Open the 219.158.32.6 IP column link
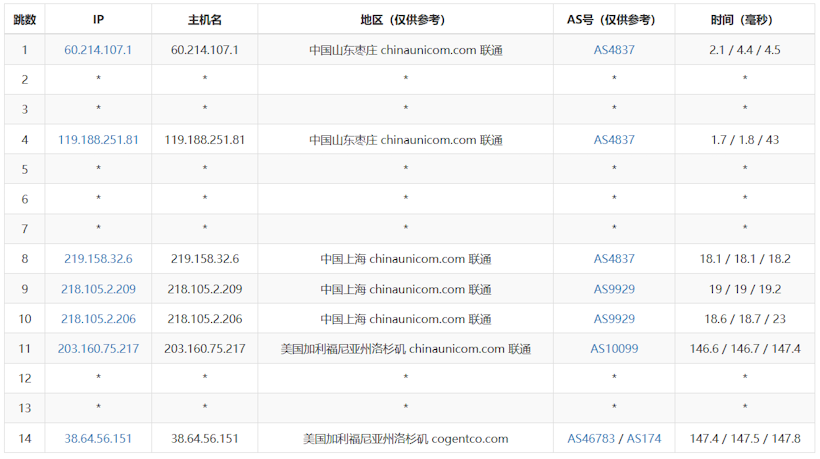Image resolution: width=820 pixels, height=459 pixels. (98, 259)
